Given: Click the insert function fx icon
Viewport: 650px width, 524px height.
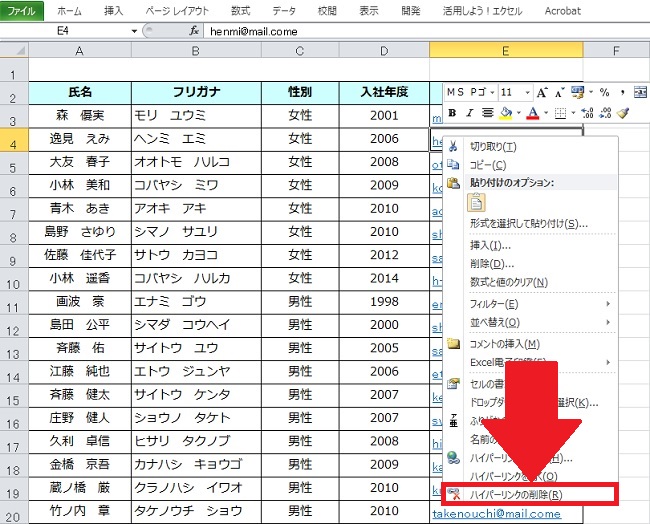Looking at the screenshot, I should tap(194, 31).
